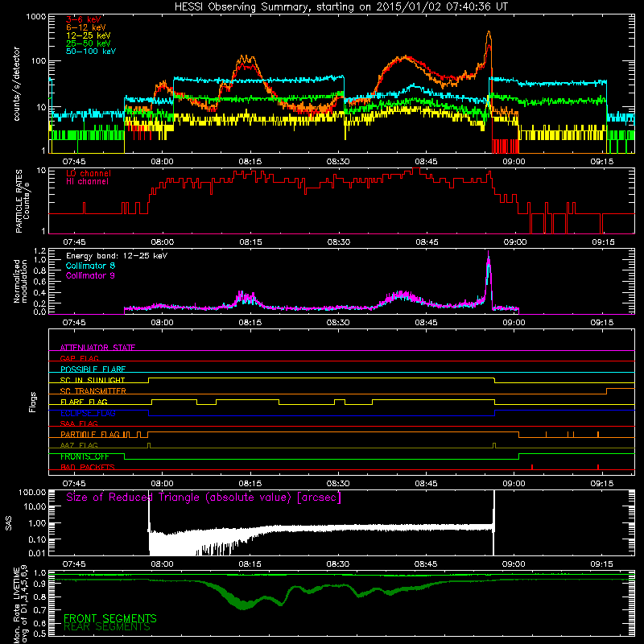The width and height of the screenshot is (644, 644).
Task: Click the Flags axis label
Action: coord(33,402)
